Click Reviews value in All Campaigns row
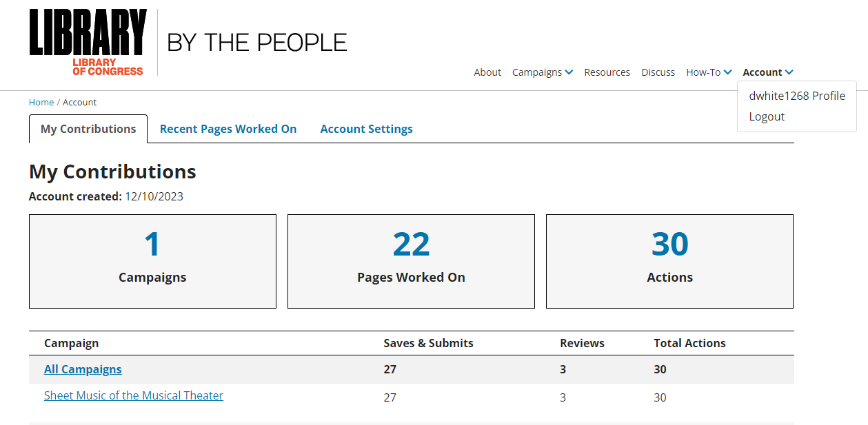Screen dimensions: 868x425 563,369
